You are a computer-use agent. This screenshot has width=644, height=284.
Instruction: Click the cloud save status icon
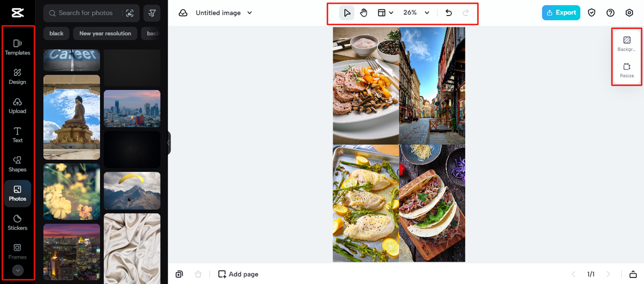pyautogui.click(x=183, y=13)
